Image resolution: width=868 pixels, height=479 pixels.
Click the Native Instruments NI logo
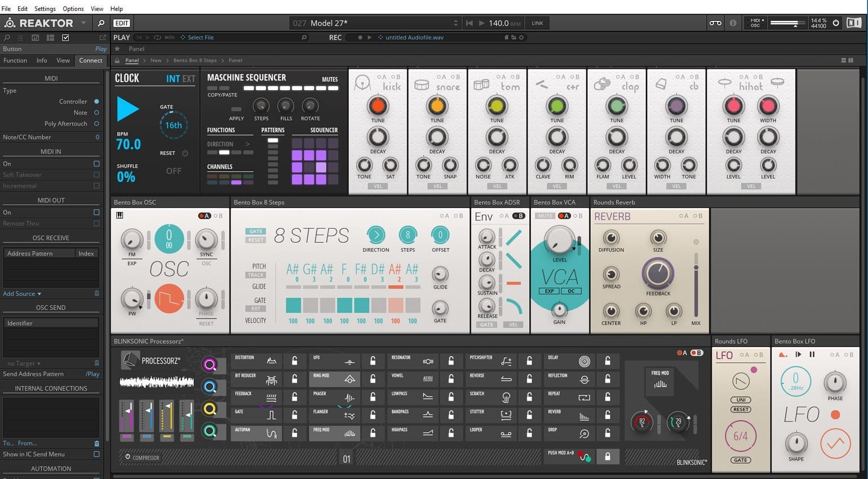point(854,23)
